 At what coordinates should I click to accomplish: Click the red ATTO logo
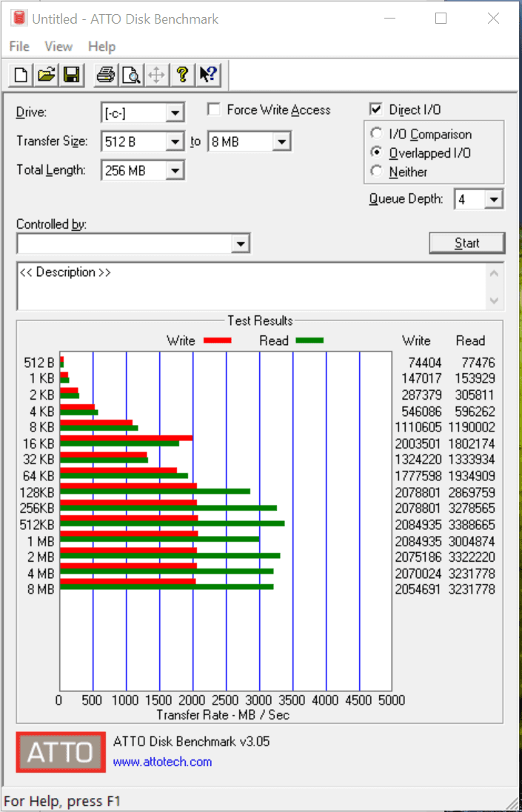coord(61,751)
